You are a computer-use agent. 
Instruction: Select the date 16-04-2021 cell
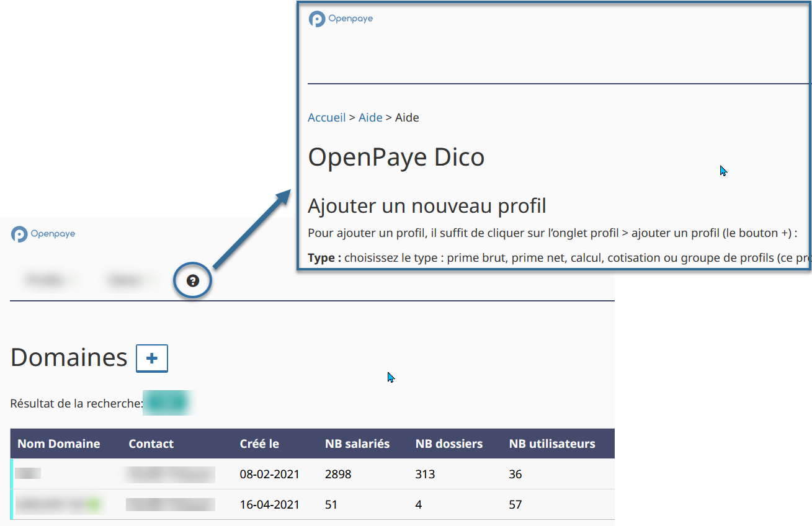(x=270, y=505)
